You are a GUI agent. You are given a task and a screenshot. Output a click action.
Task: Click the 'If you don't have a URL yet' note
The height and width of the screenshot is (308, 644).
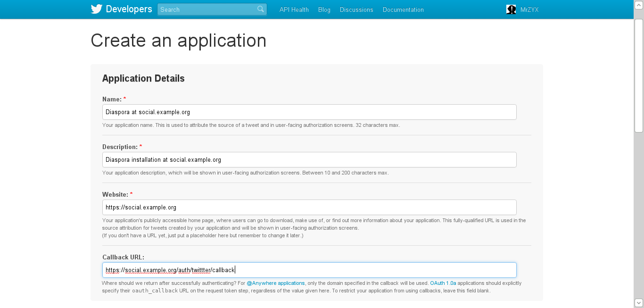[203, 235]
